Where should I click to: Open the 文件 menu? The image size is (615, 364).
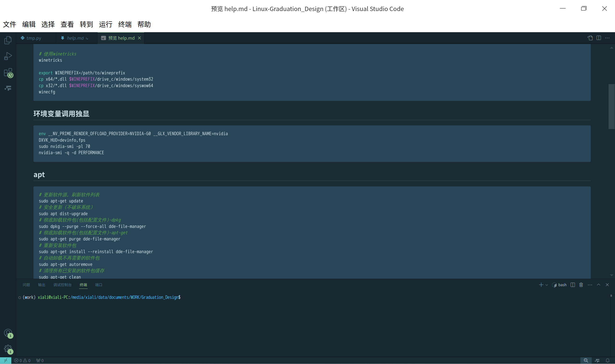tap(10, 24)
